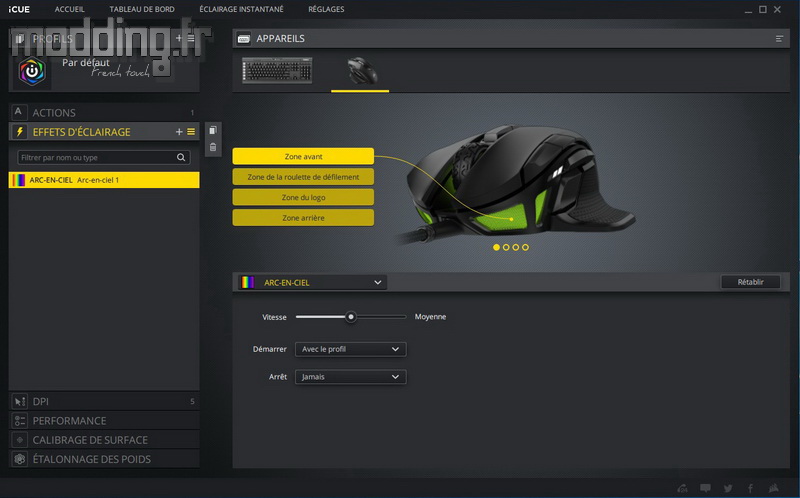Click the weight calibration icon
The width and height of the screenshot is (800, 498).
19,459
